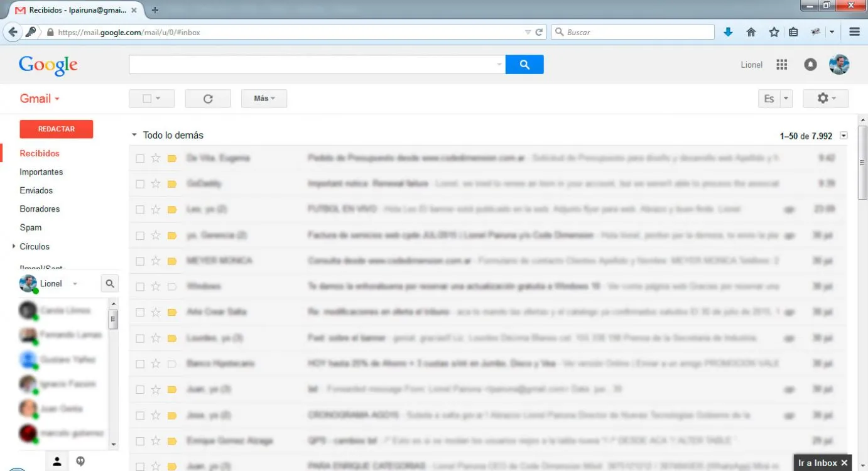Open select-all options dropdown arrow

[158, 99]
